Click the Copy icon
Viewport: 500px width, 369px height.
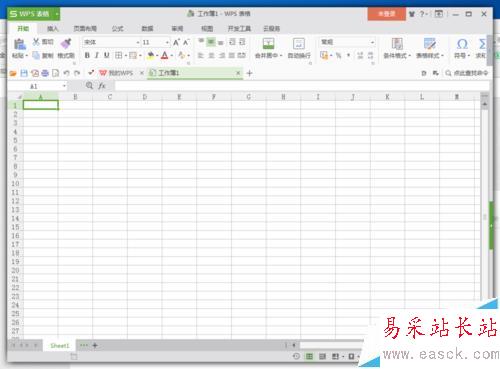pyautogui.click(x=36, y=55)
